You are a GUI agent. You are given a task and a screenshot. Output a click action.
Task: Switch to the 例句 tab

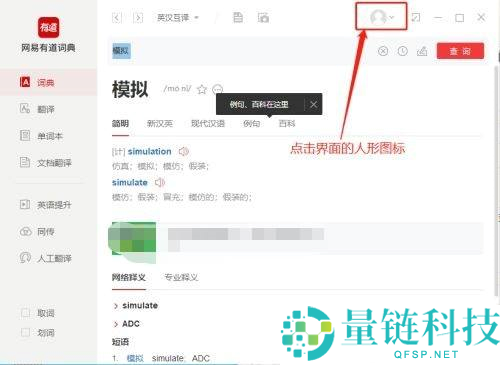(251, 124)
